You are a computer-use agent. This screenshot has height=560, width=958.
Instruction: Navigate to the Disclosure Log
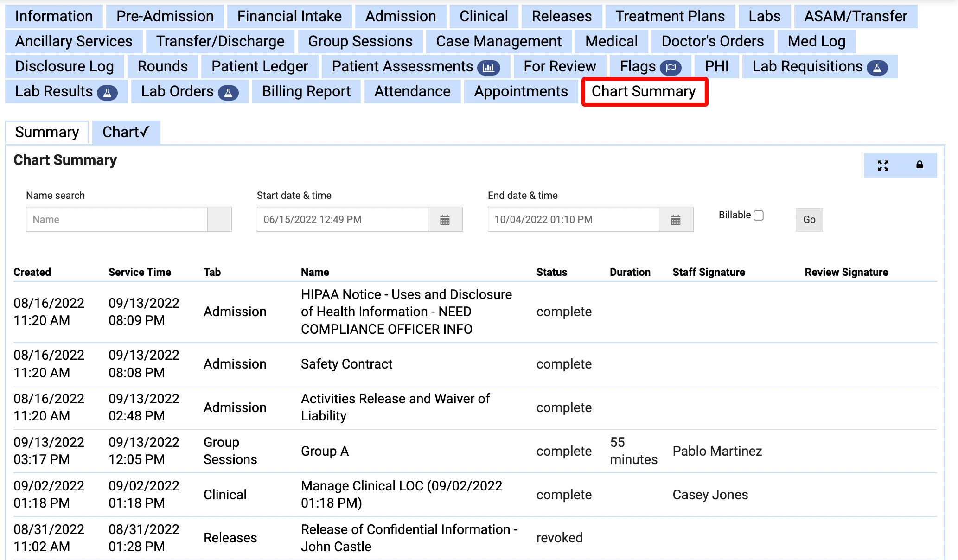[64, 66]
